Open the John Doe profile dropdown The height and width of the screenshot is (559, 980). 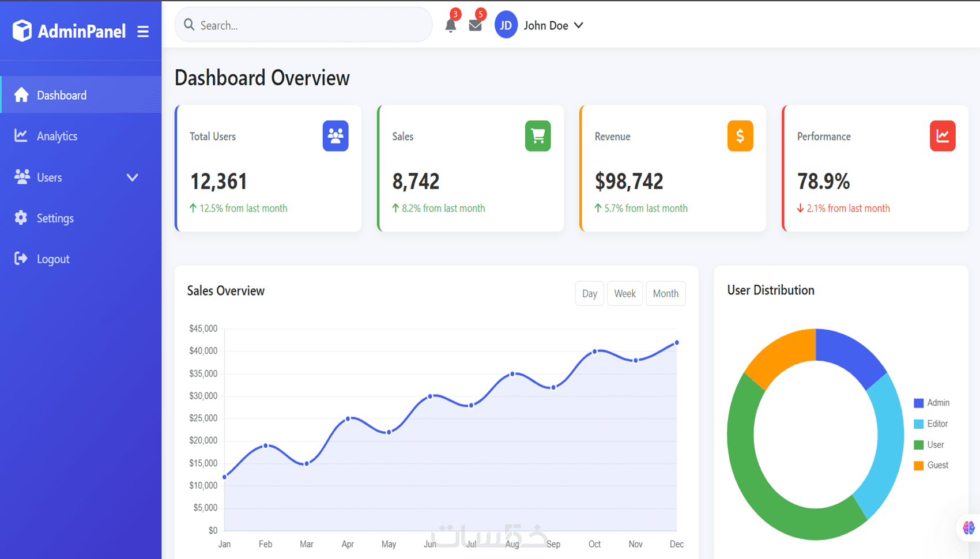click(553, 25)
